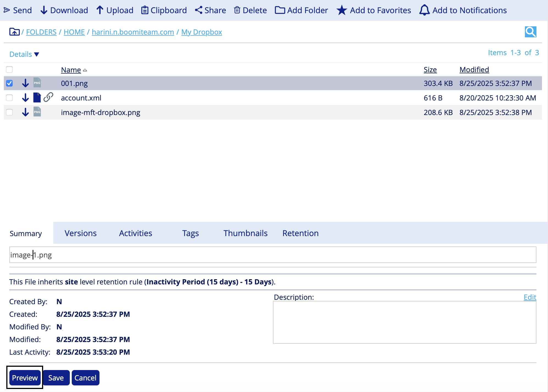Expand the Details dropdown
548x392 pixels.
click(x=24, y=54)
